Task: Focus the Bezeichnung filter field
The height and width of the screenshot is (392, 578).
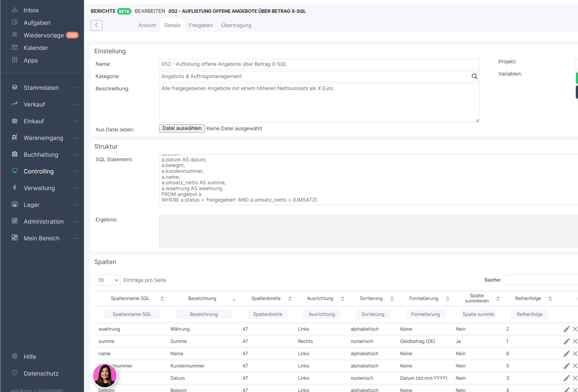Action: [x=204, y=314]
